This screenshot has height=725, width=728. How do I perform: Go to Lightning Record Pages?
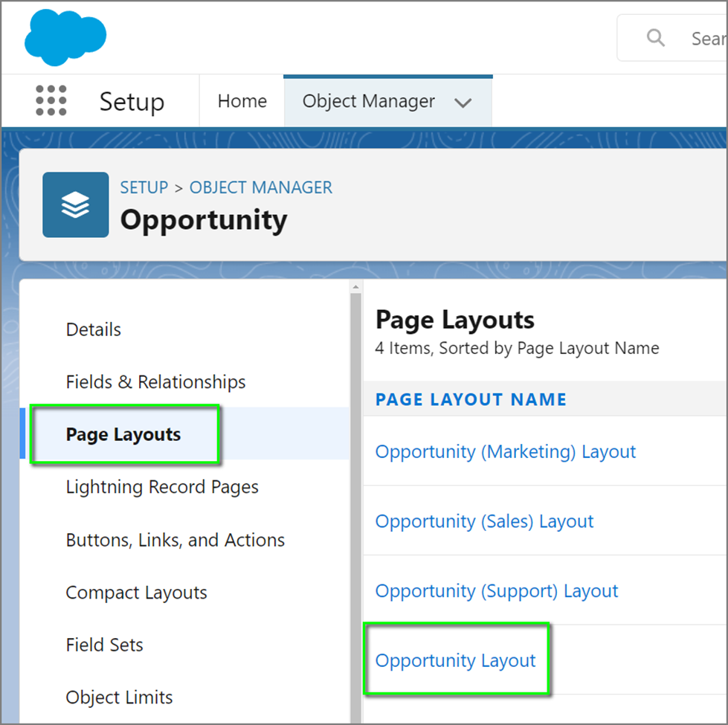[x=162, y=487]
